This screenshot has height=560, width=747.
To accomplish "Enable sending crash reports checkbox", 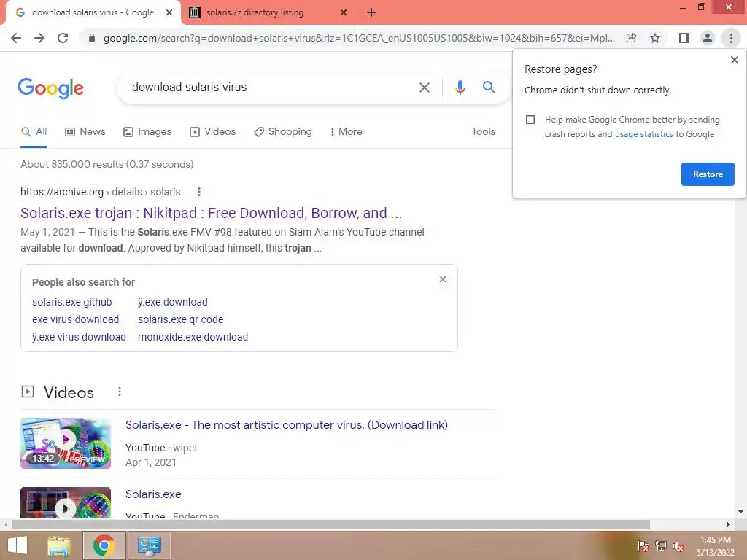I will click(x=530, y=120).
